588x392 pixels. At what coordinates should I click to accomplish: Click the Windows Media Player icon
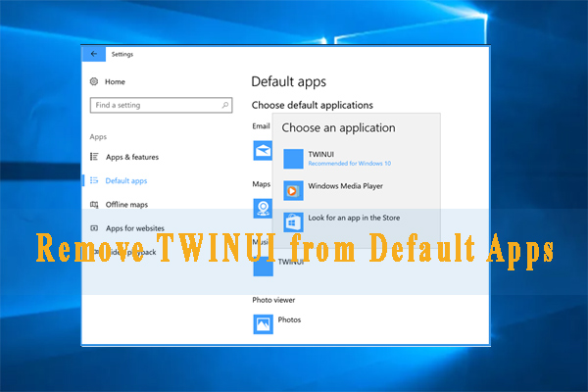pyautogui.click(x=293, y=190)
